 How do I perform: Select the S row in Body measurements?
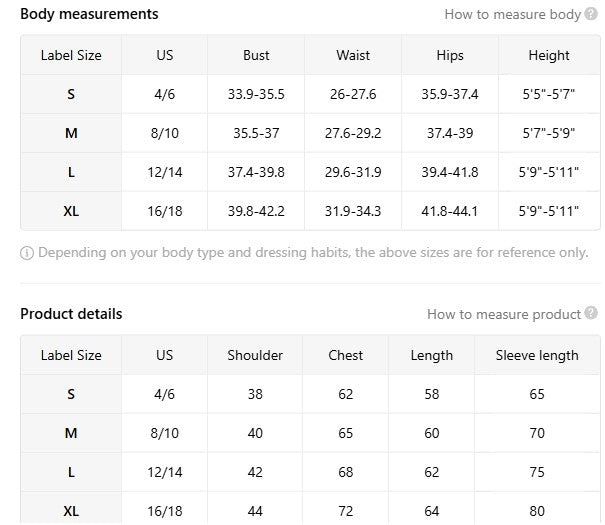(x=310, y=94)
